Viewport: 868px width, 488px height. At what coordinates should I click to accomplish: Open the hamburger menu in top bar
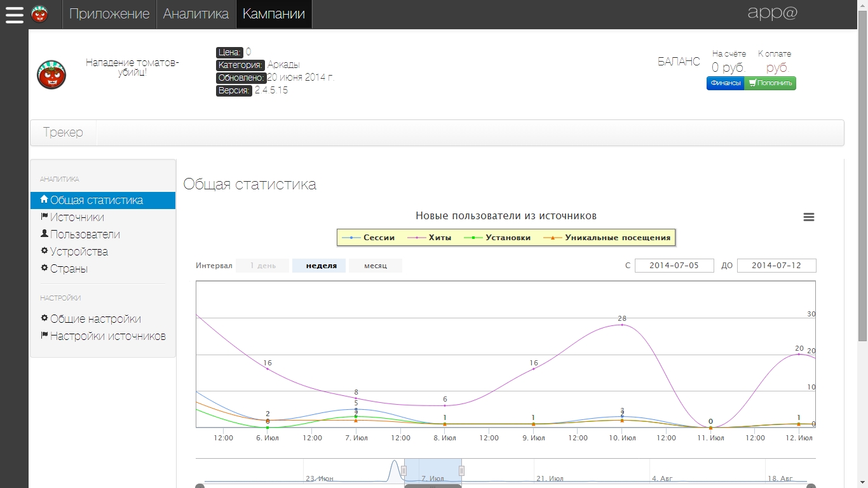pyautogui.click(x=15, y=14)
